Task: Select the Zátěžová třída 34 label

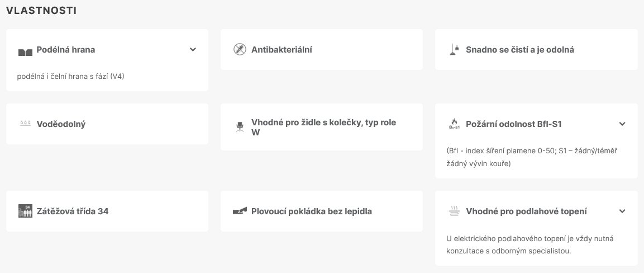Action: point(72,211)
